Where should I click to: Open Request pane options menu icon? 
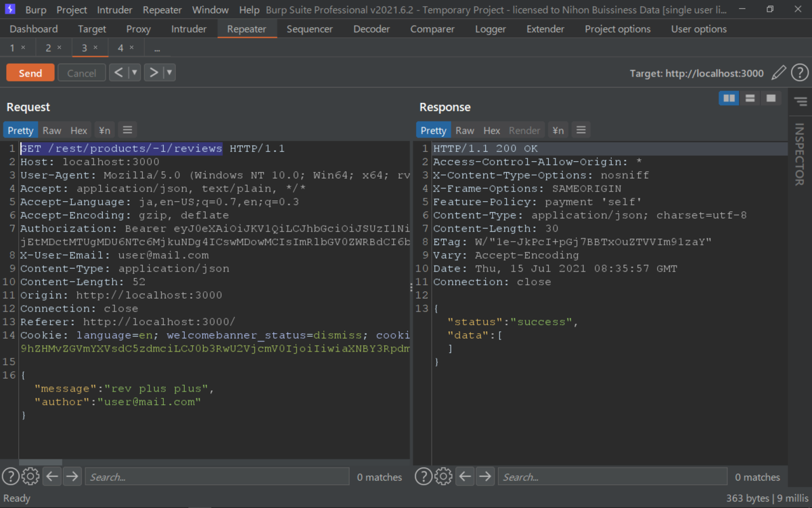127,130
